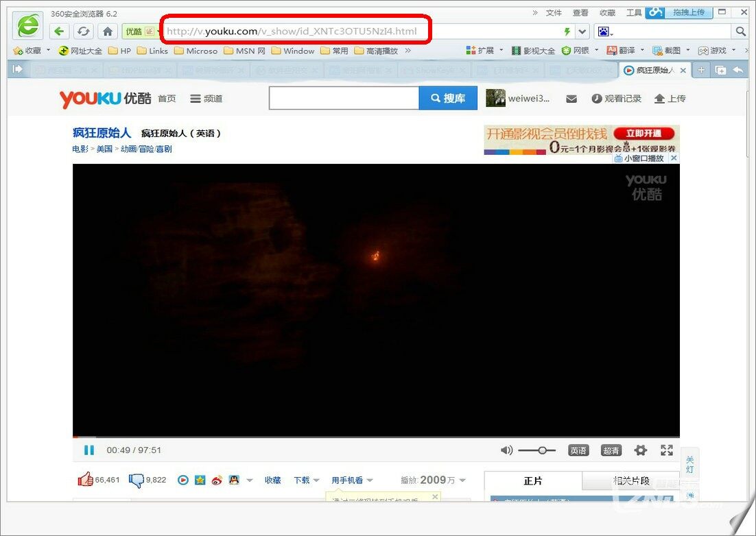The image size is (756, 536).
Task: Click the 360 browser logo icon
Action: click(x=27, y=25)
